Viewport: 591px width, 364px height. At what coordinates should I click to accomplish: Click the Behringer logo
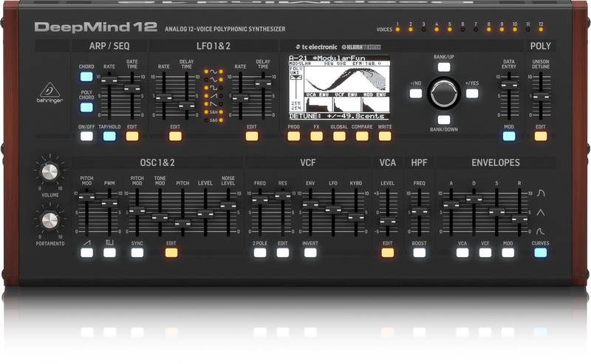click(49, 93)
